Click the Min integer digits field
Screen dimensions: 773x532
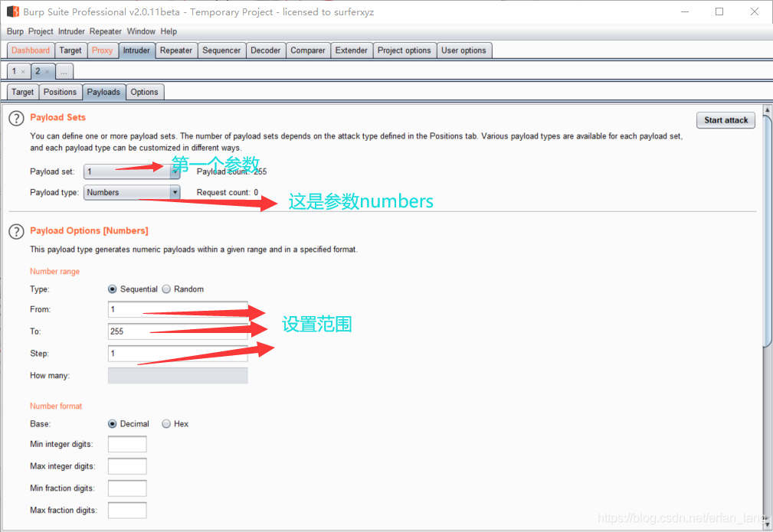tap(127, 444)
